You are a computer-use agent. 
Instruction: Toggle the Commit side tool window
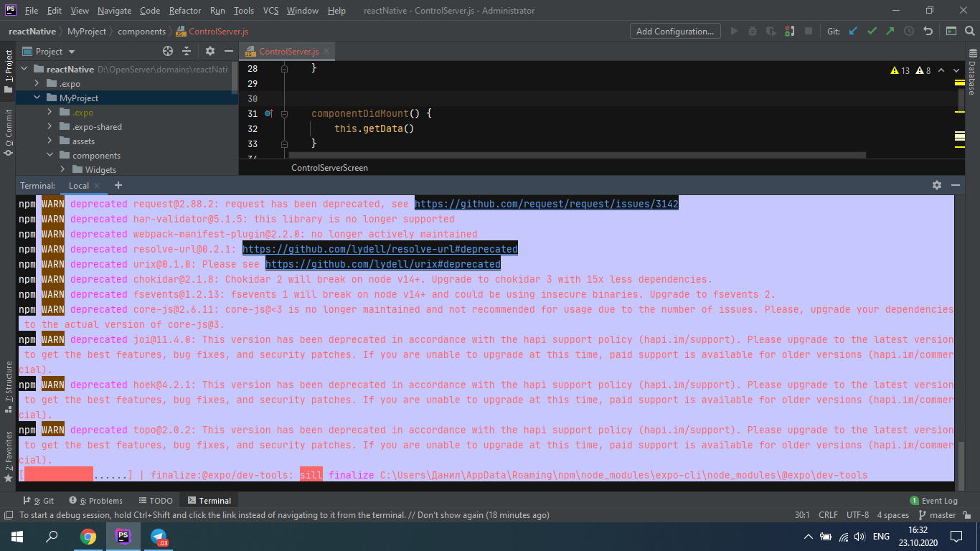point(8,131)
